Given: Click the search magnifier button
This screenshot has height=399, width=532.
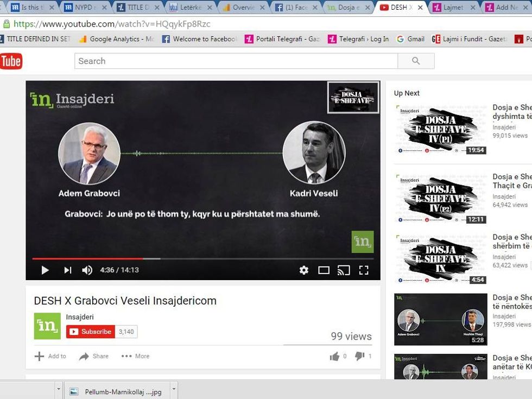Looking at the screenshot, I should coord(416,61).
